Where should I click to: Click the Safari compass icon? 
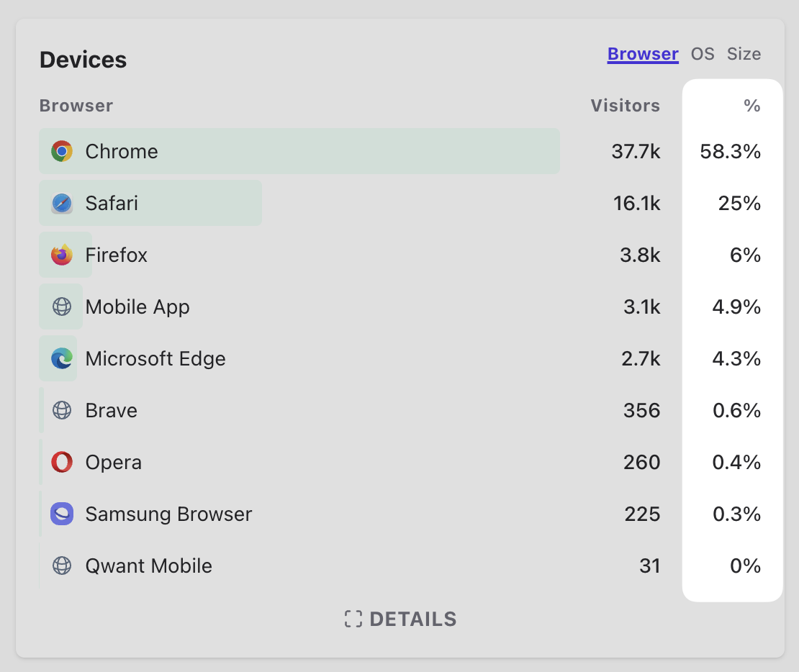point(62,203)
